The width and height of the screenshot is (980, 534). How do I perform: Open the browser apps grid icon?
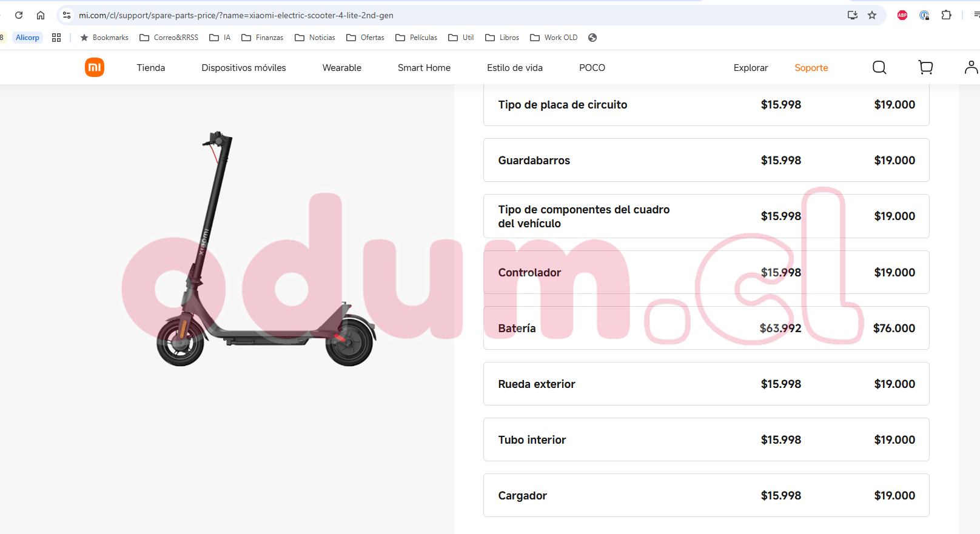coord(56,38)
